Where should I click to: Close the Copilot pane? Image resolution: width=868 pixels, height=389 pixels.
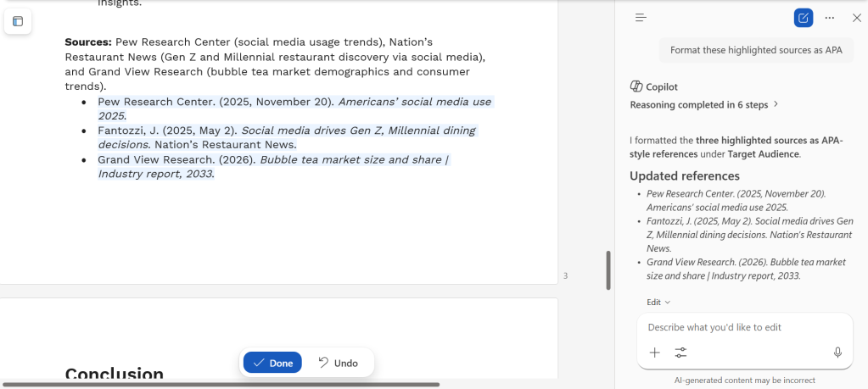tap(856, 18)
